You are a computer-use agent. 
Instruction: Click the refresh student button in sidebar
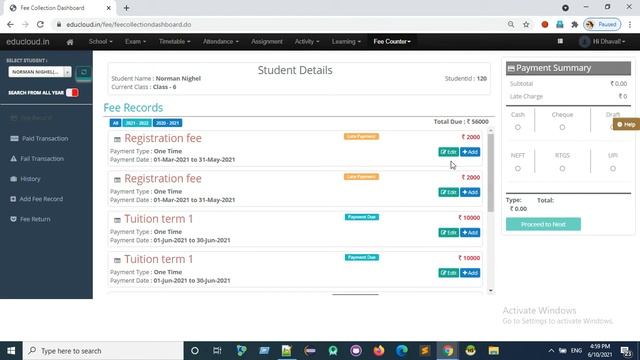pyautogui.click(x=84, y=72)
